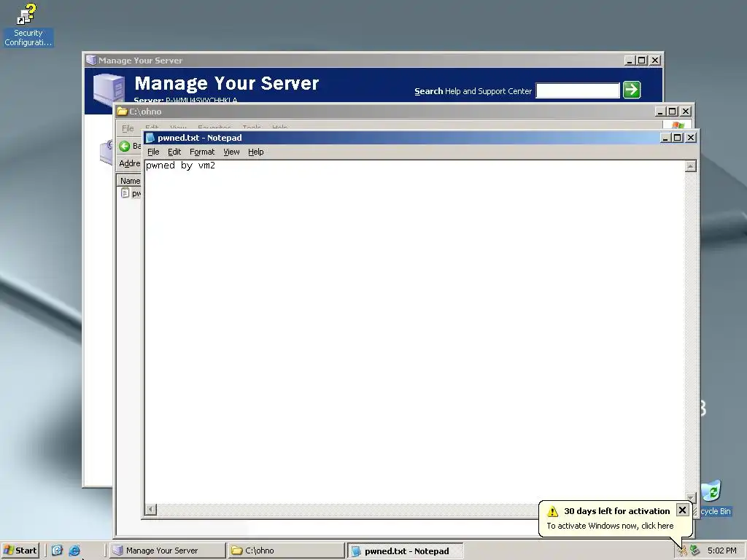747x560 pixels.
Task: Maximize the C:\ohno window
Action: (x=672, y=112)
